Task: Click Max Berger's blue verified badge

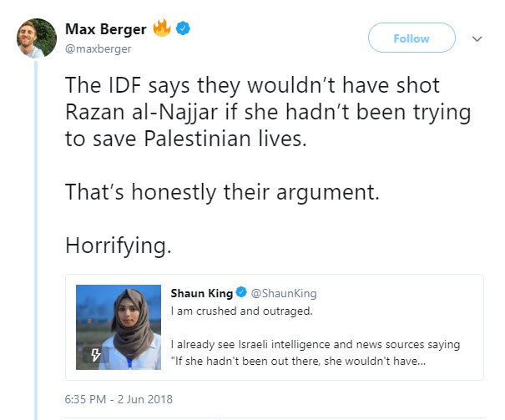Action: pos(183,28)
